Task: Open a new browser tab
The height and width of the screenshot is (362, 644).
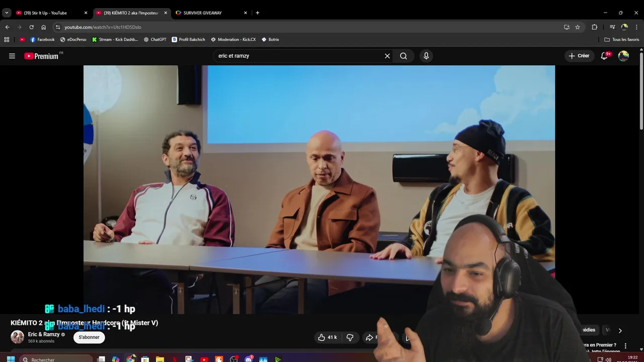Action: tap(258, 13)
